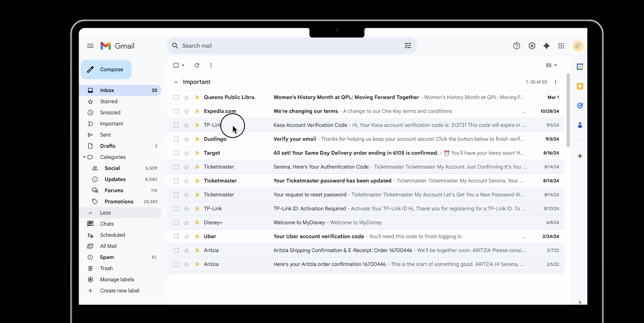Collapse the sidebar with Less

[120, 213]
